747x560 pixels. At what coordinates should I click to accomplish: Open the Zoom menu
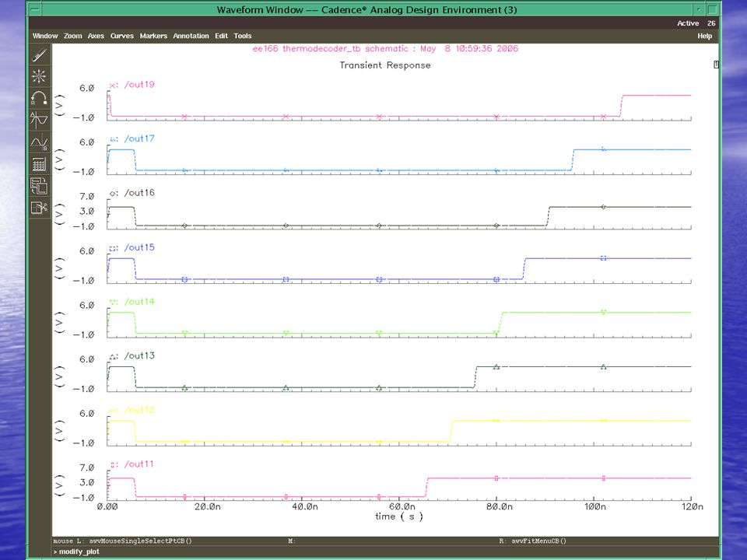pyautogui.click(x=73, y=36)
